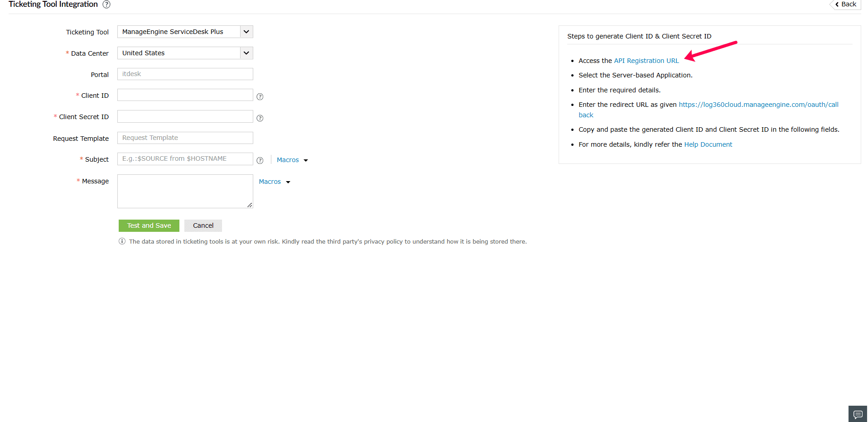This screenshot has height=422, width=868.
Task: Focus the Client Secret ID input field
Action: tap(185, 116)
